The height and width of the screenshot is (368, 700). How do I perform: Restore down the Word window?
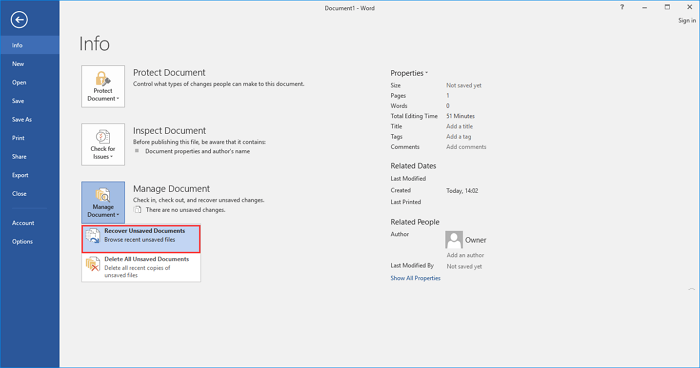click(x=667, y=7)
